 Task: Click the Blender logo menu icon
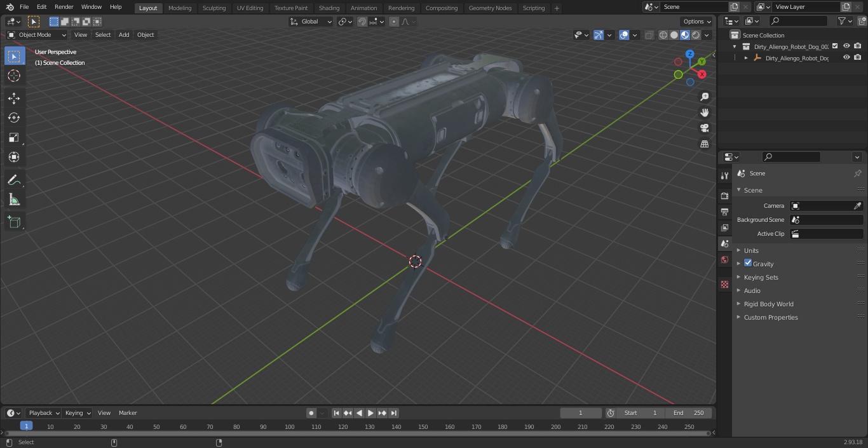tap(10, 7)
